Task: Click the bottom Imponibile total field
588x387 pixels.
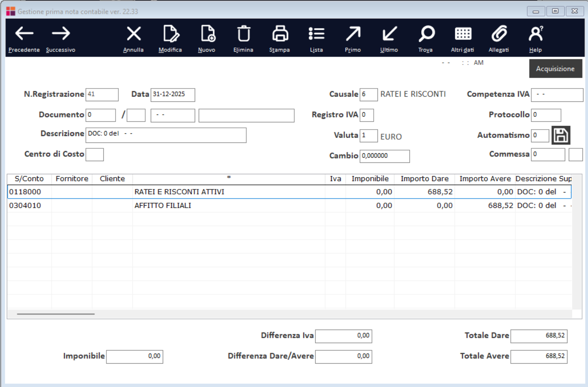Action: (134, 356)
